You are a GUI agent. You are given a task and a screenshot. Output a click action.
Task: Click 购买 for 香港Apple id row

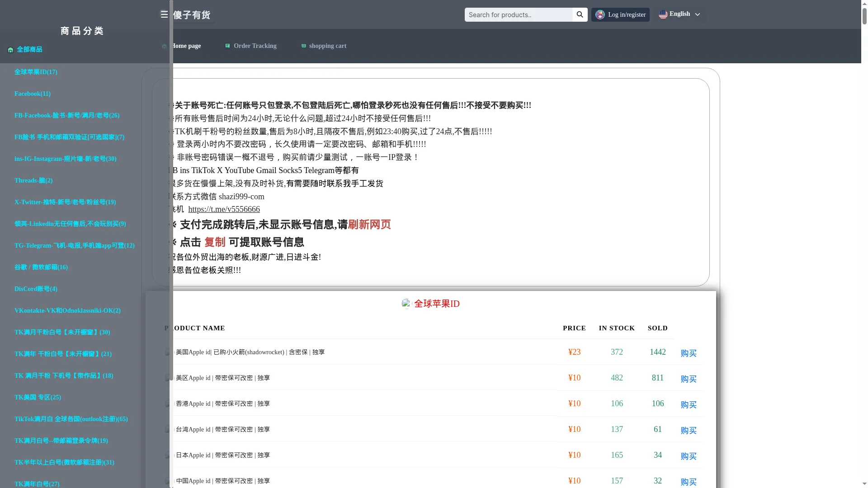pos(689,405)
